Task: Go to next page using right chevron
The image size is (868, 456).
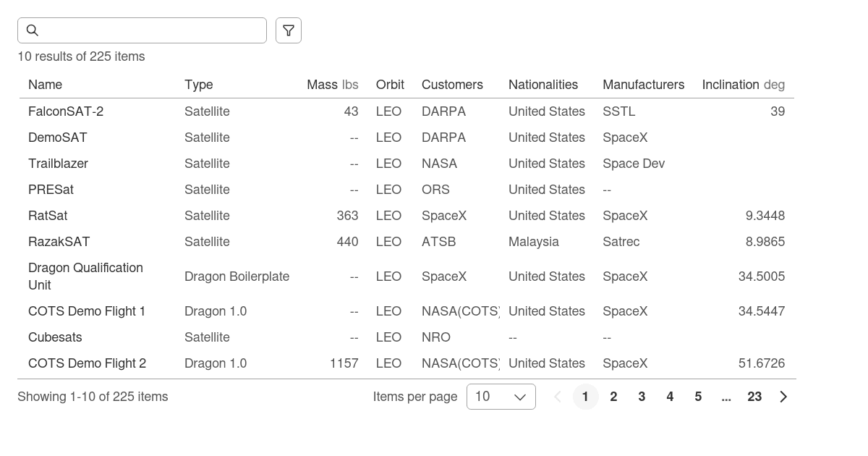Action: [x=783, y=397]
